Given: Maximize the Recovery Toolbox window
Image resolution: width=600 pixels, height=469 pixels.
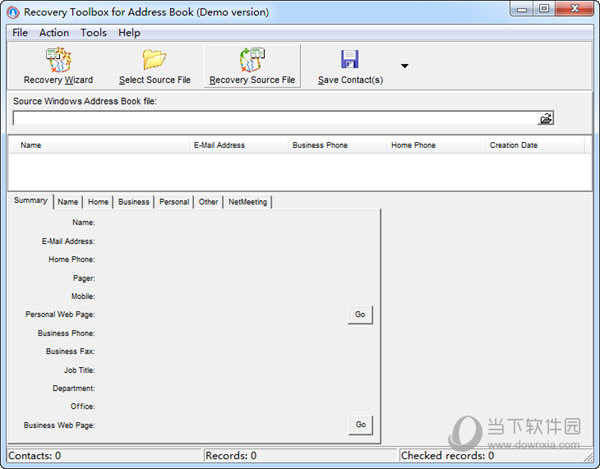Looking at the screenshot, I should (x=544, y=9).
